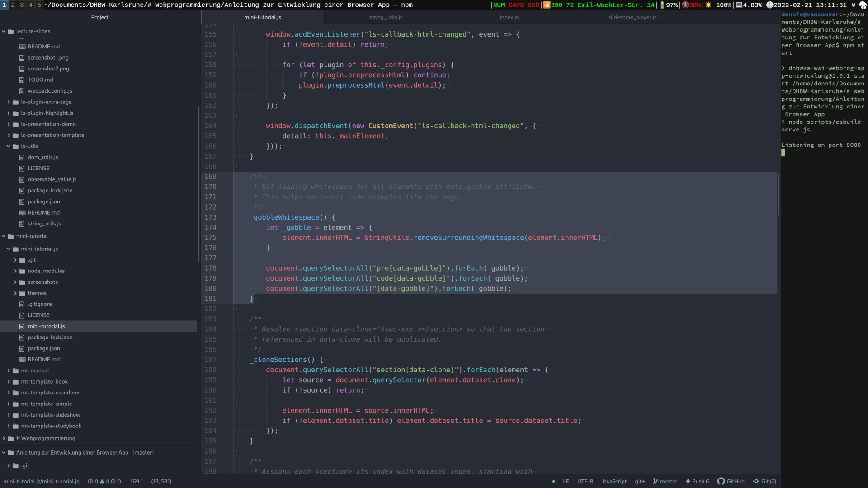
Task: Switch to the slideshow_player.js tab
Action: (x=632, y=17)
